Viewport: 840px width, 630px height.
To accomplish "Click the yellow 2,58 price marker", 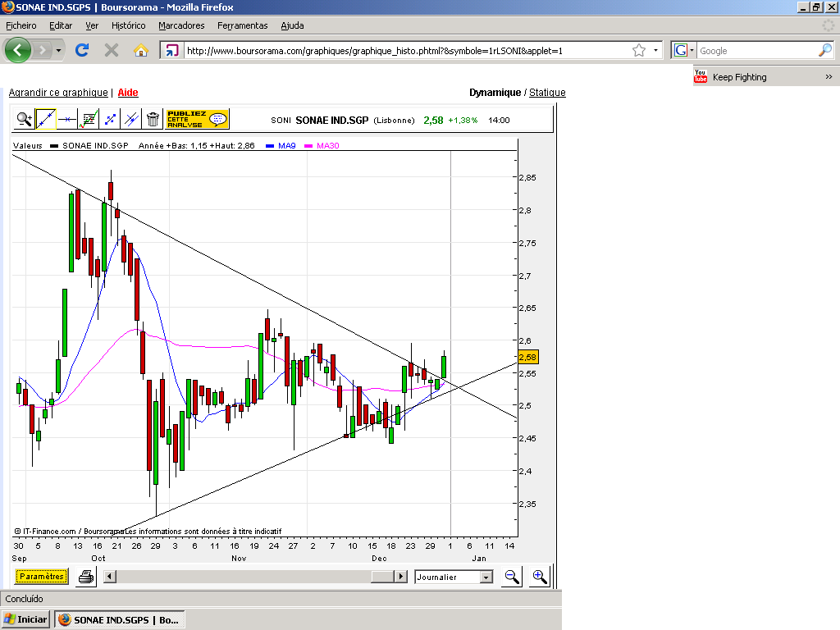I will tap(527, 357).
